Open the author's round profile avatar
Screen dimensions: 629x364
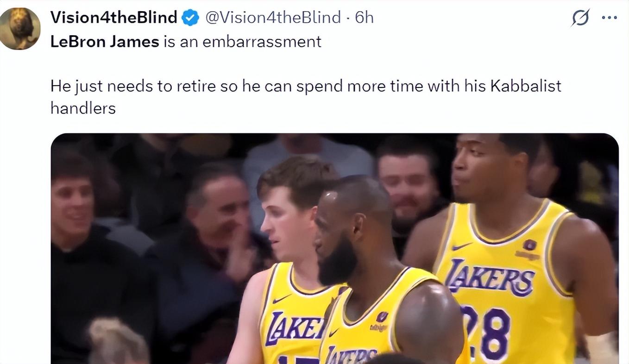click(20, 28)
